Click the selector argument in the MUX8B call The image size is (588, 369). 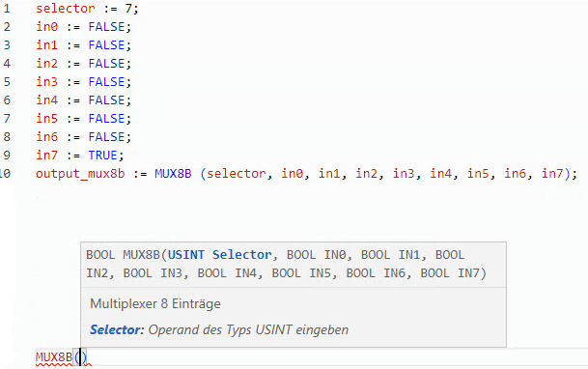click(237, 174)
